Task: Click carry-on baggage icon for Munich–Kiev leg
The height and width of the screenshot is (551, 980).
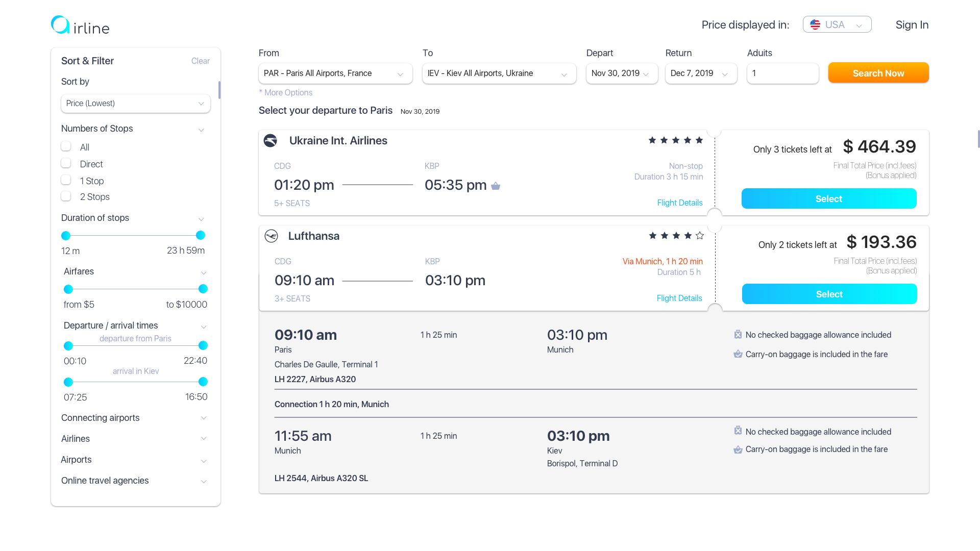Action: pyautogui.click(x=738, y=449)
